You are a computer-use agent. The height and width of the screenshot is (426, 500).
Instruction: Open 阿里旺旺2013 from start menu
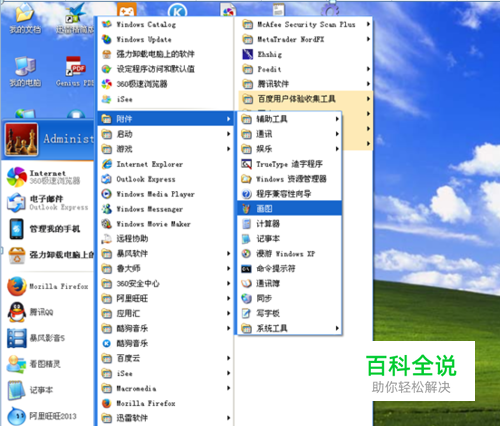(49, 416)
